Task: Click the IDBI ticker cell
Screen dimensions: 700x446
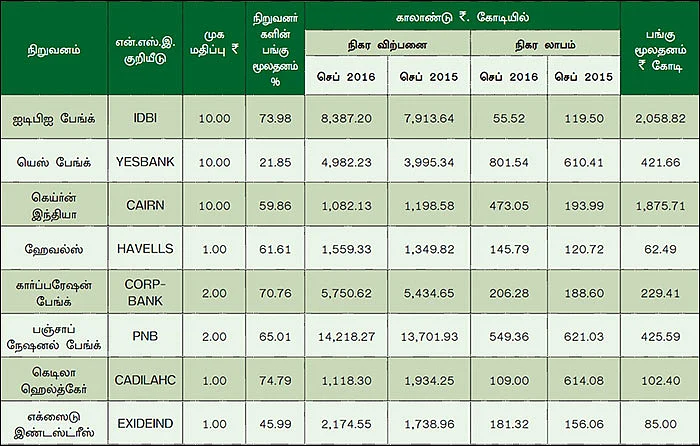Action: 145,118
